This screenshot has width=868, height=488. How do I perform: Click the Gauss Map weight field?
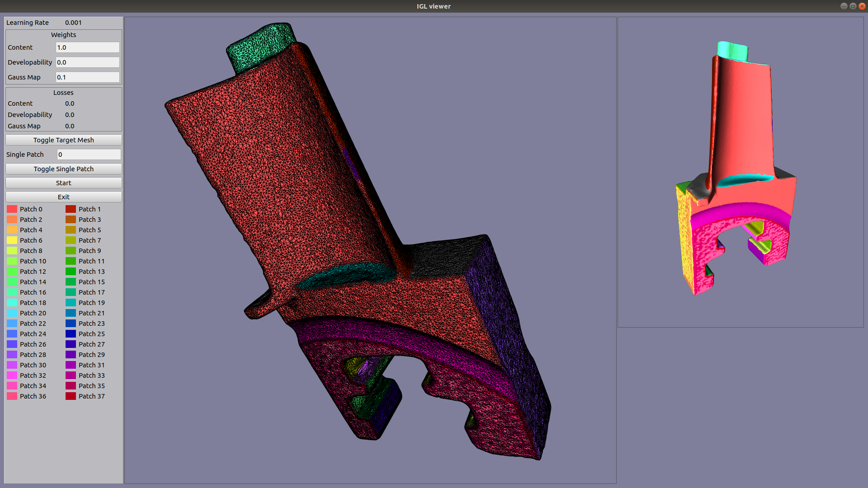pos(87,77)
